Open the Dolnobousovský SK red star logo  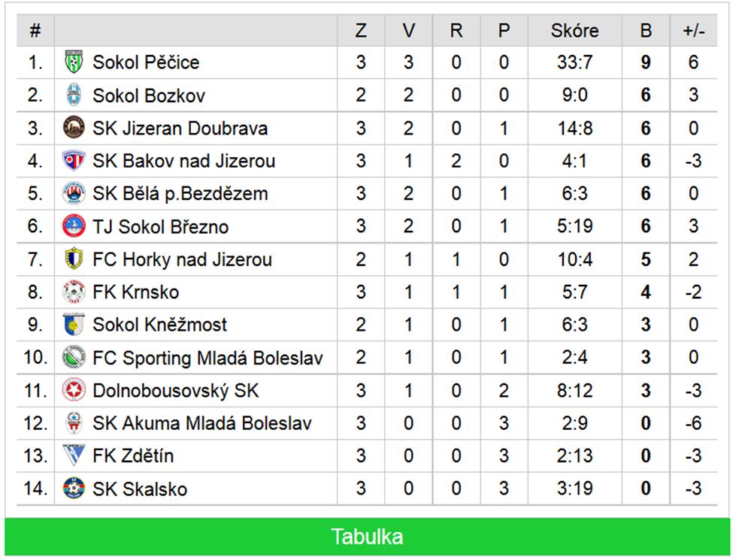click(x=74, y=390)
